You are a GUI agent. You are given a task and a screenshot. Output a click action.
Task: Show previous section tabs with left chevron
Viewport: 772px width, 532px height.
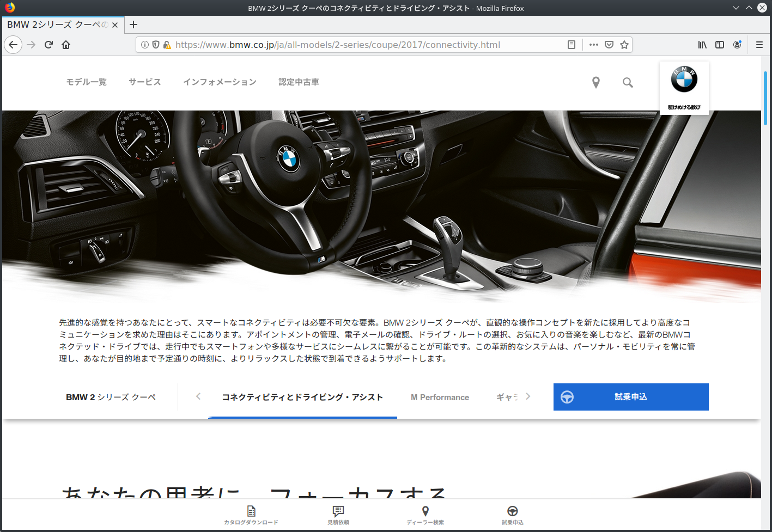point(198,396)
